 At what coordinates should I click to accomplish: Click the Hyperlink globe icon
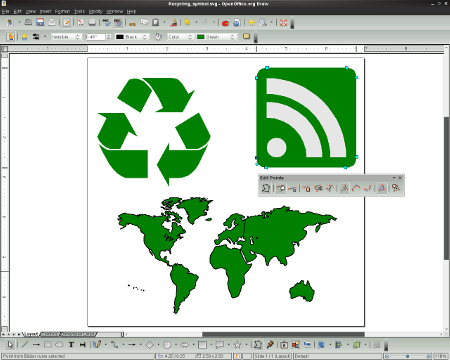pos(237,22)
